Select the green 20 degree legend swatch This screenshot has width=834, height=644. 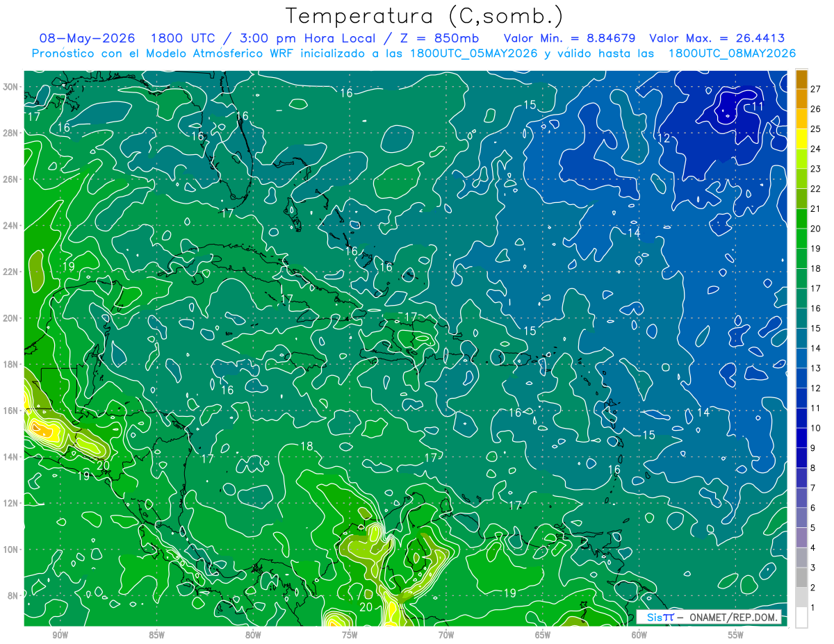(x=801, y=219)
